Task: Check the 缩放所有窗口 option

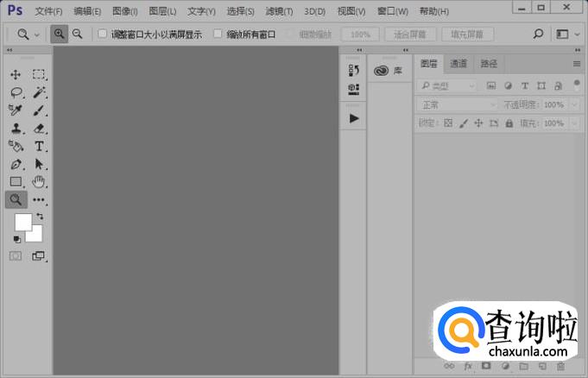Action: point(218,35)
